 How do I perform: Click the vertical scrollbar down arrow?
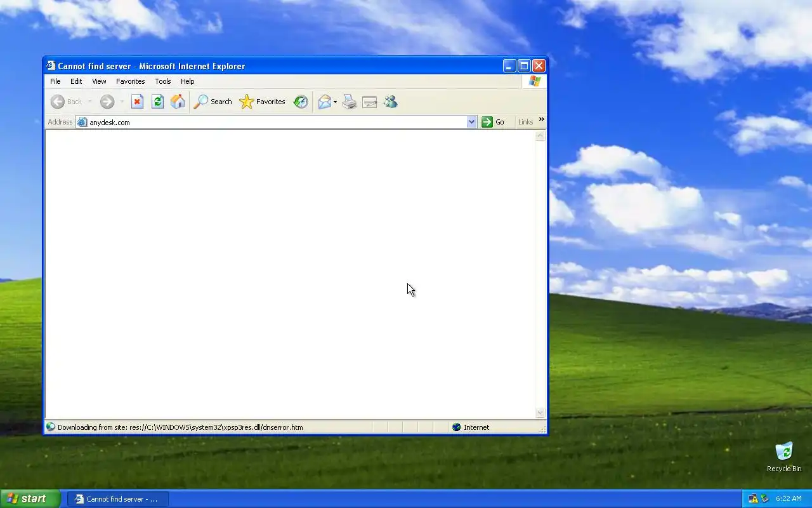540,413
